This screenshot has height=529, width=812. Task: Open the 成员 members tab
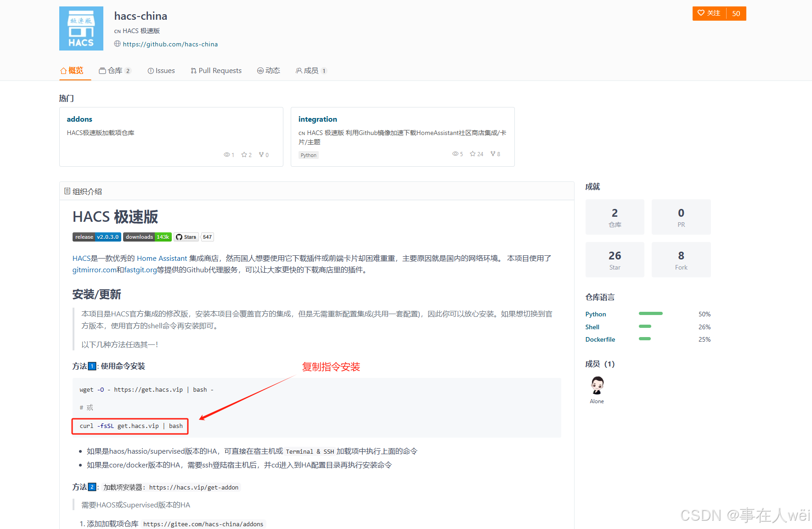coord(311,71)
